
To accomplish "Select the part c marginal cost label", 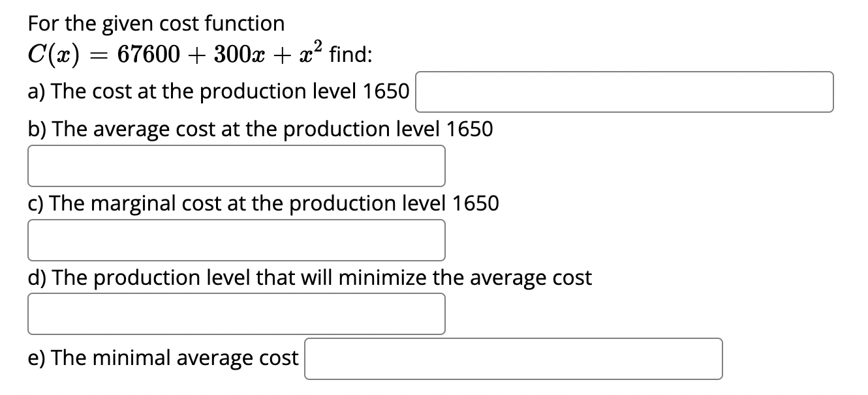I will [263, 203].
